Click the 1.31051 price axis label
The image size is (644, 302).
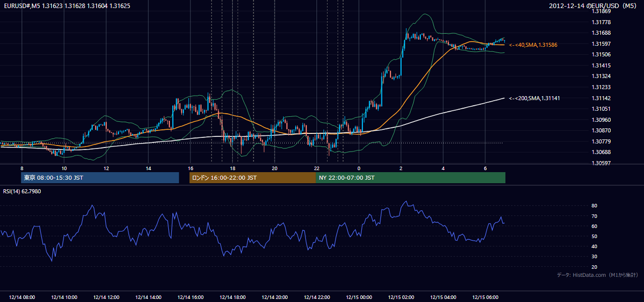(601, 109)
